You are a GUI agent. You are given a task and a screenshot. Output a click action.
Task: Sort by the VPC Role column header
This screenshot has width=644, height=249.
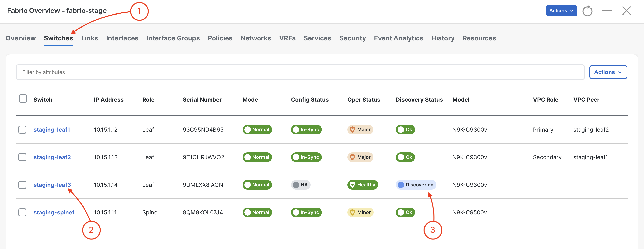(546, 100)
